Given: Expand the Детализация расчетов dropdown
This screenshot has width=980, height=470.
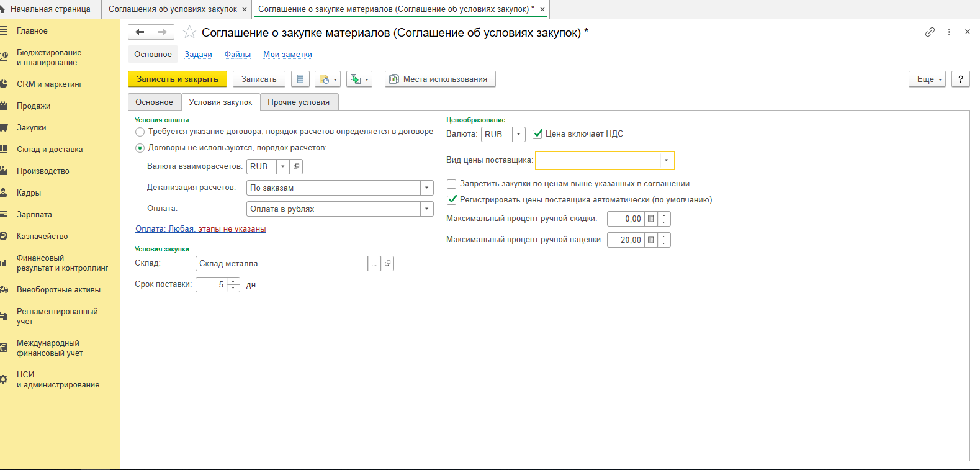Looking at the screenshot, I should point(426,188).
